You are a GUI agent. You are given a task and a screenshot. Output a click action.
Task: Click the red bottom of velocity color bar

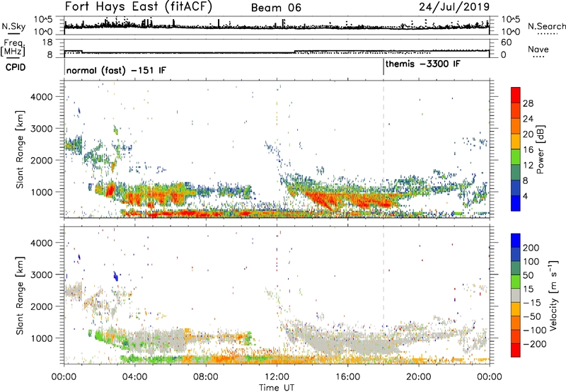tap(516, 350)
